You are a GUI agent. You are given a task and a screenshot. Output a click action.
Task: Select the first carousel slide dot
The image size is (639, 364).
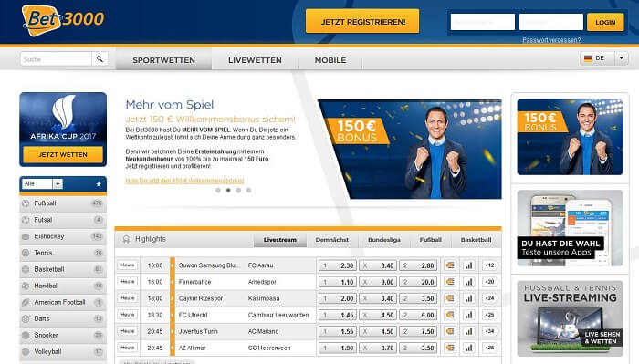pyautogui.click(x=218, y=190)
